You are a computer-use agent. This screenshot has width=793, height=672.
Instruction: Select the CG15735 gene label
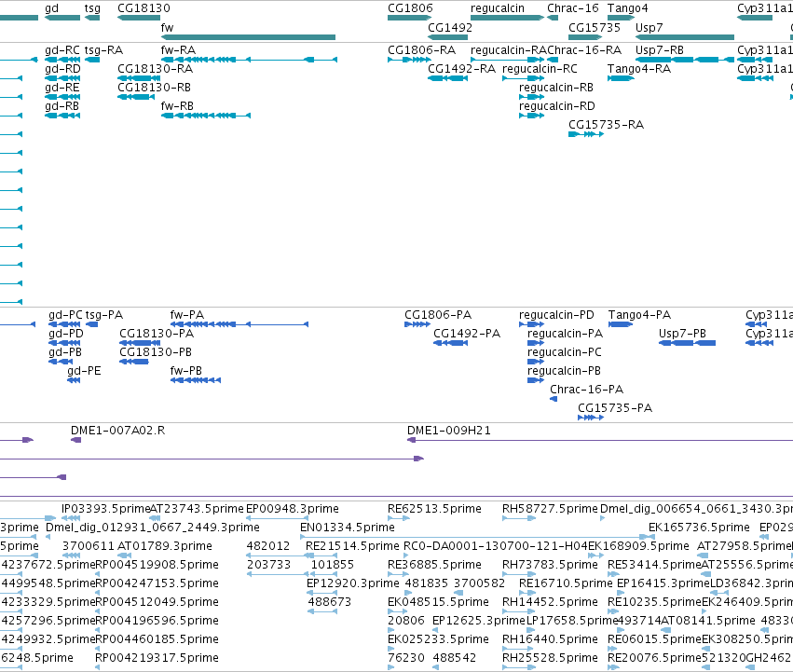pyautogui.click(x=595, y=28)
